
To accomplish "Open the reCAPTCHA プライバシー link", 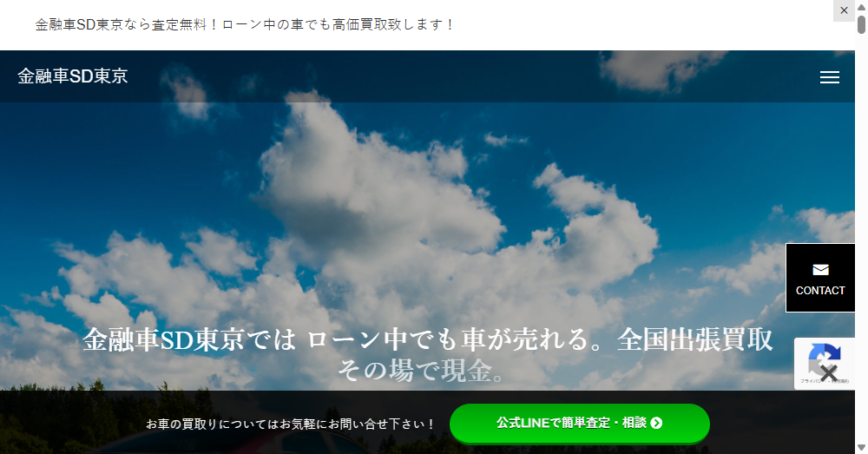I will [x=806, y=382].
